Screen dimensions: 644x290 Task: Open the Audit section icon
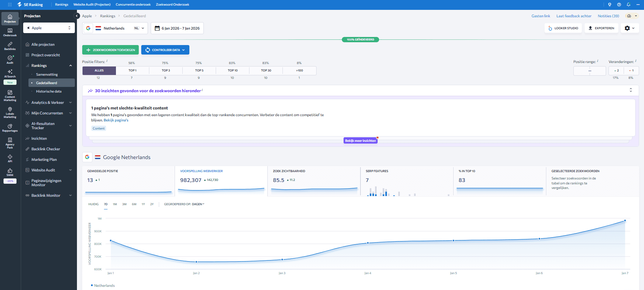(10, 59)
